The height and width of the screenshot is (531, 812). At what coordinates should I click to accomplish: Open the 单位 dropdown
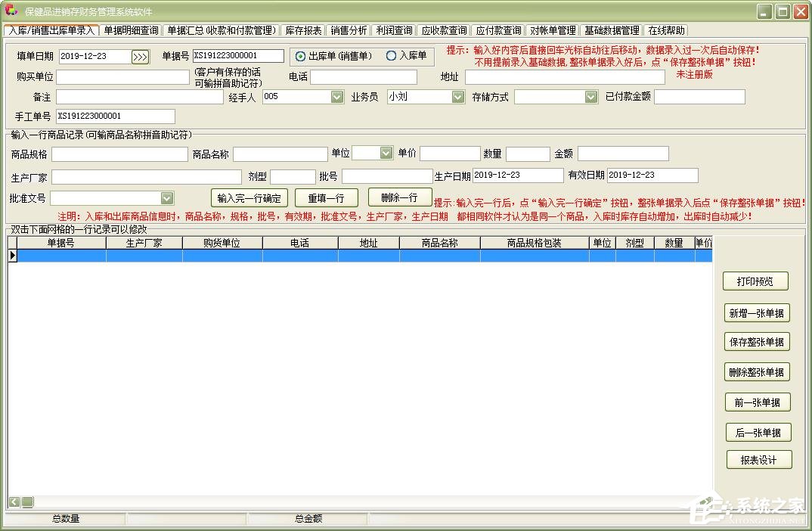pyautogui.click(x=386, y=153)
